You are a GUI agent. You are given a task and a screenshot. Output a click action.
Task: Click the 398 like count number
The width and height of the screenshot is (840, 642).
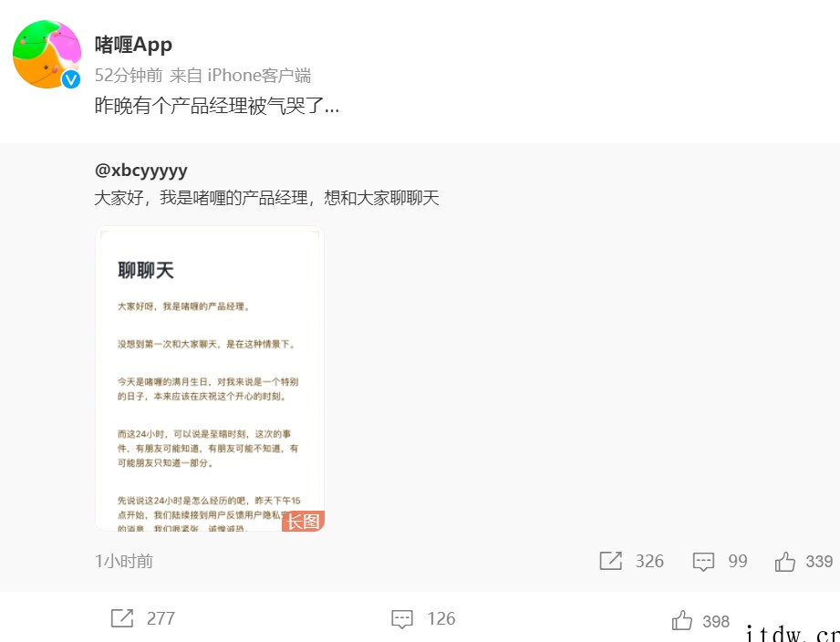pos(716,621)
